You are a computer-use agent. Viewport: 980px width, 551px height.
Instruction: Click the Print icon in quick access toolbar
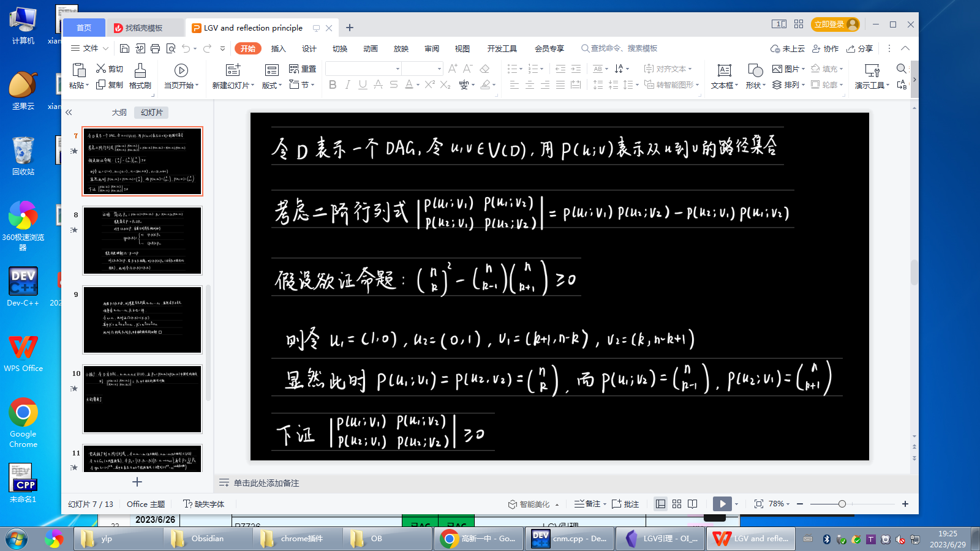[156, 48]
